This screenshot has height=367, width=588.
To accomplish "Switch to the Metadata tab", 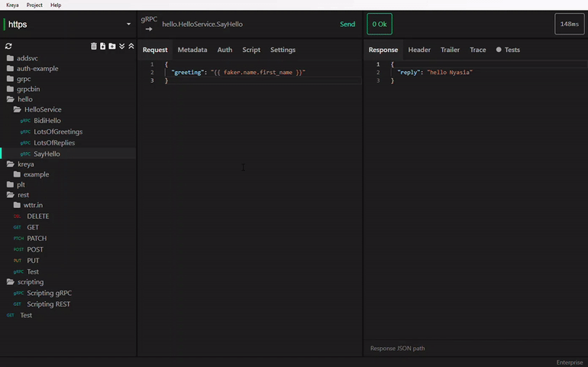I will pyautogui.click(x=192, y=50).
